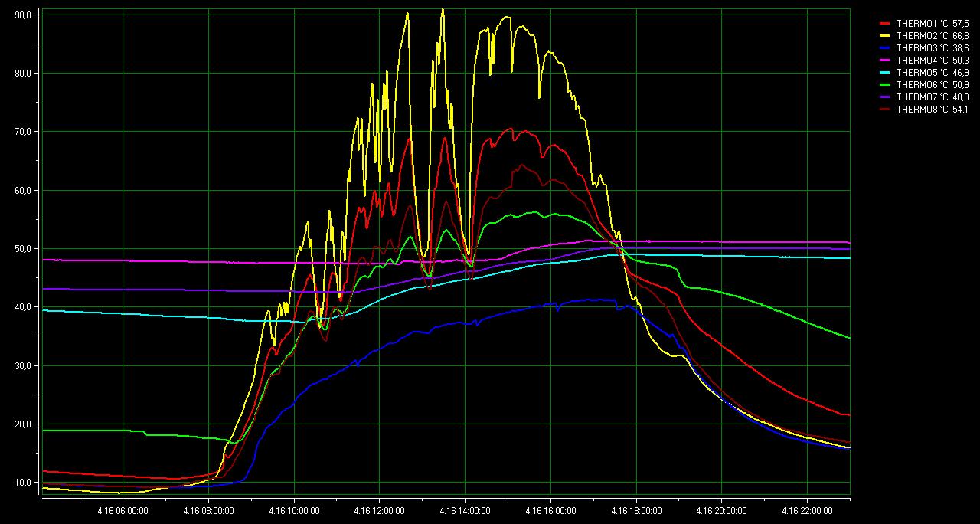Pick the 30,0 temperature axis label
The width and height of the screenshot is (980, 524).
point(23,365)
